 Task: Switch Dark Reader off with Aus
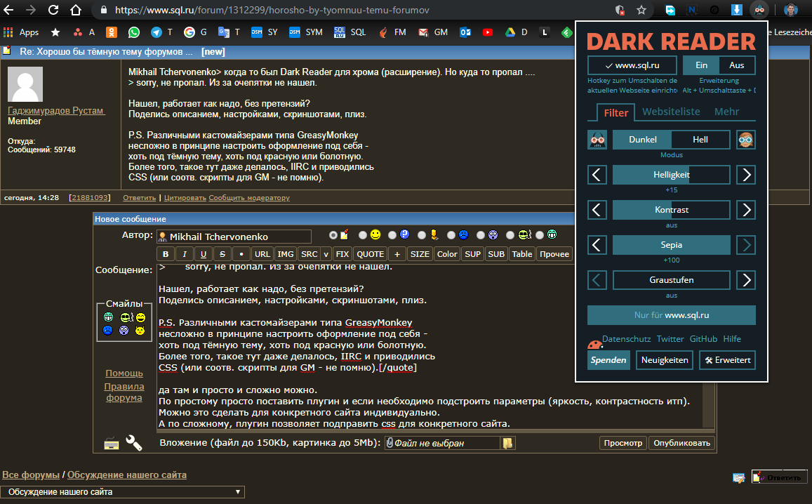click(x=737, y=65)
